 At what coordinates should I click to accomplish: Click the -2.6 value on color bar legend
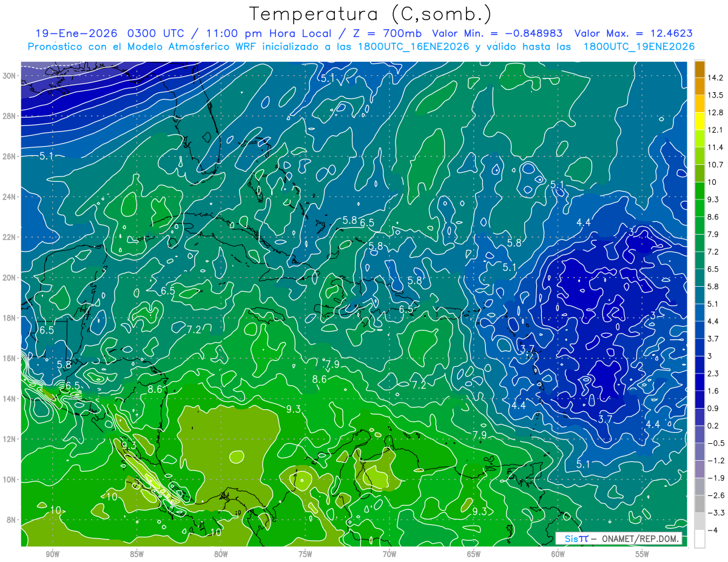pos(716,495)
